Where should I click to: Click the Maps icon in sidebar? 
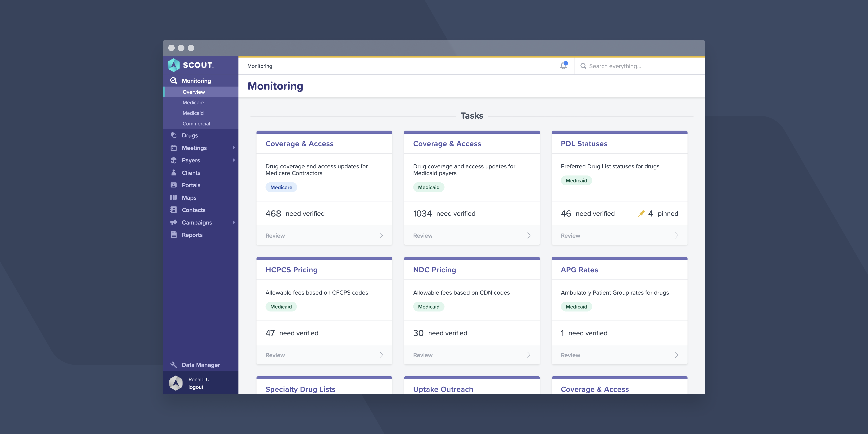tap(174, 197)
